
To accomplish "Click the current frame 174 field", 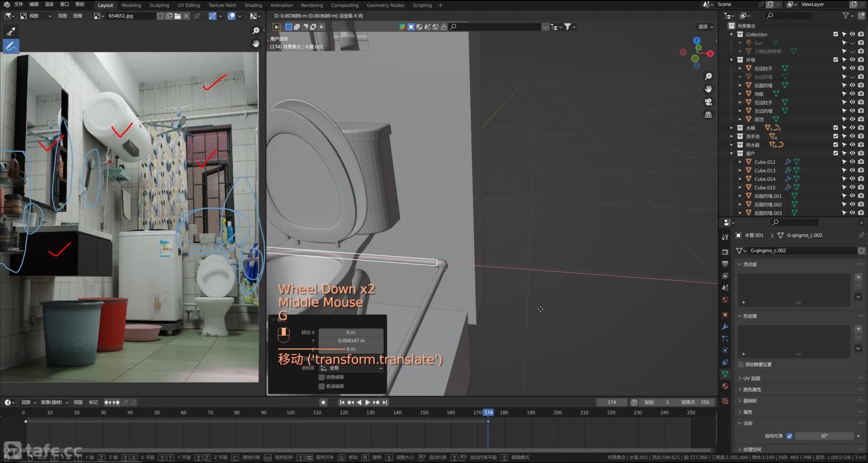I will 612,402.
